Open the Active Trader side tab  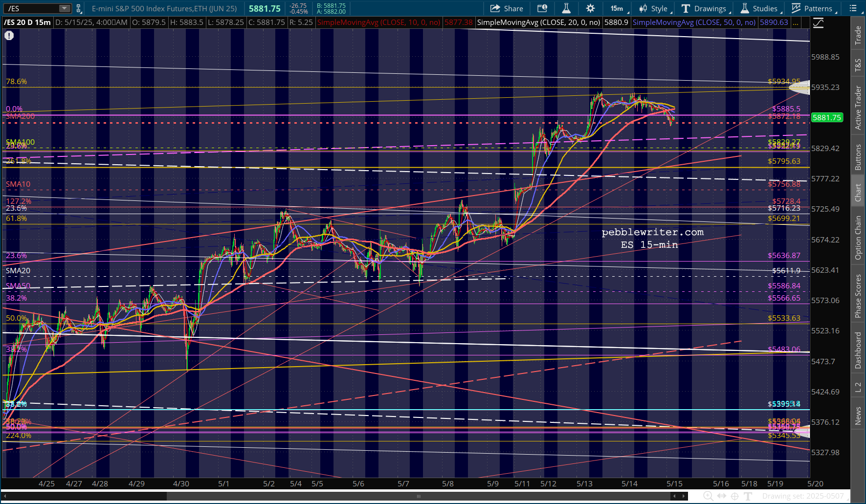click(x=858, y=108)
